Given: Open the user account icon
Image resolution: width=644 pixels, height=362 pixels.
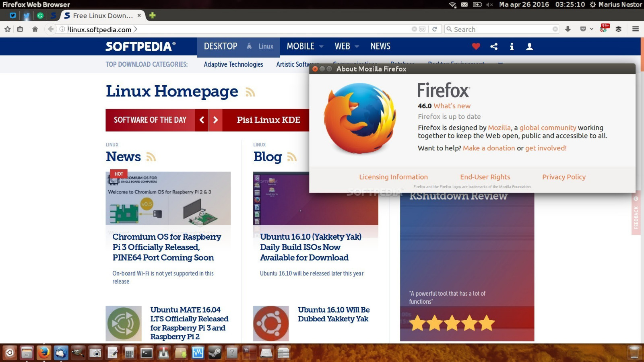Looking at the screenshot, I should 530,46.
